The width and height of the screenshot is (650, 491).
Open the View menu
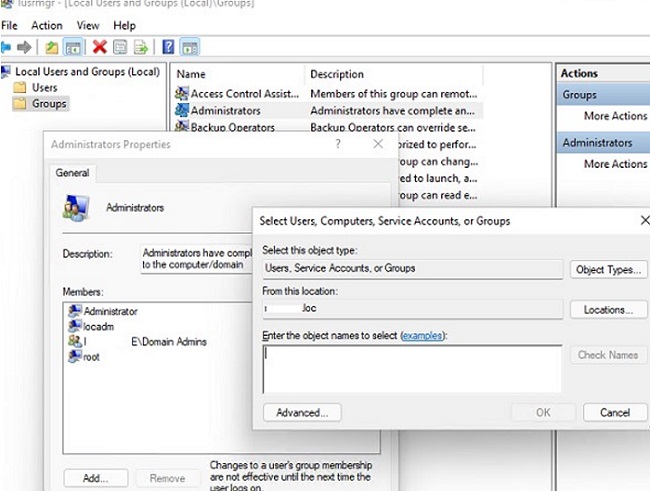pyautogui.click(x=88, y=25)
